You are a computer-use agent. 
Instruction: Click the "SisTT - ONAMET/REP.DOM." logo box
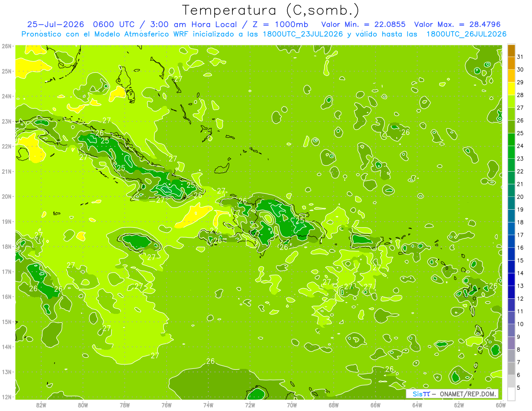click(x=452, y=394)
